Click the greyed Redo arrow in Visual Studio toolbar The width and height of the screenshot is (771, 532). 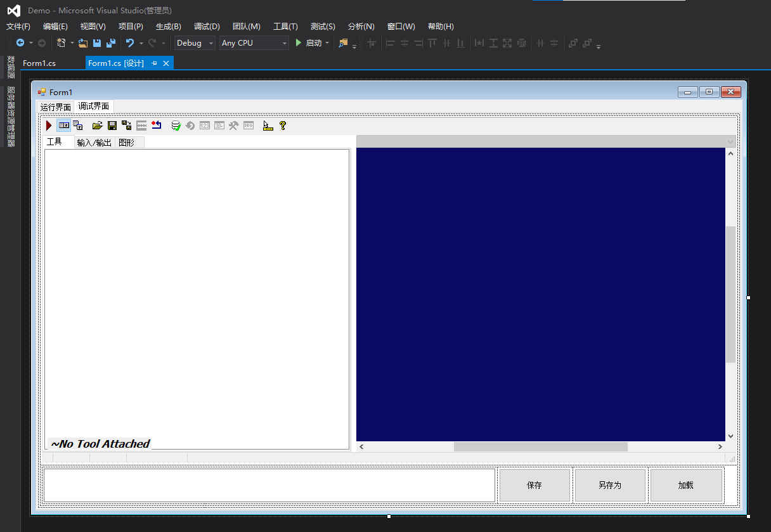152,42
